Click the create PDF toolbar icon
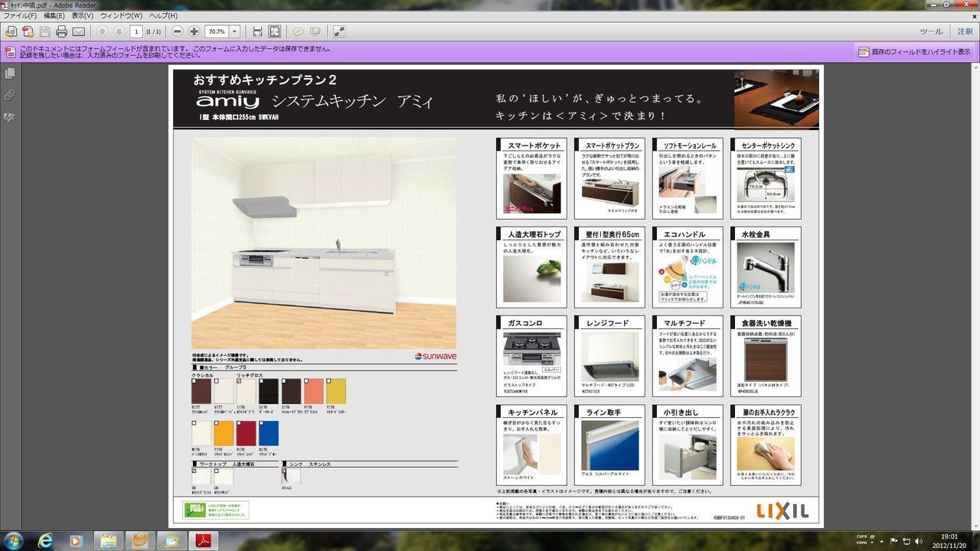The image size is (980, 551). 28,31
